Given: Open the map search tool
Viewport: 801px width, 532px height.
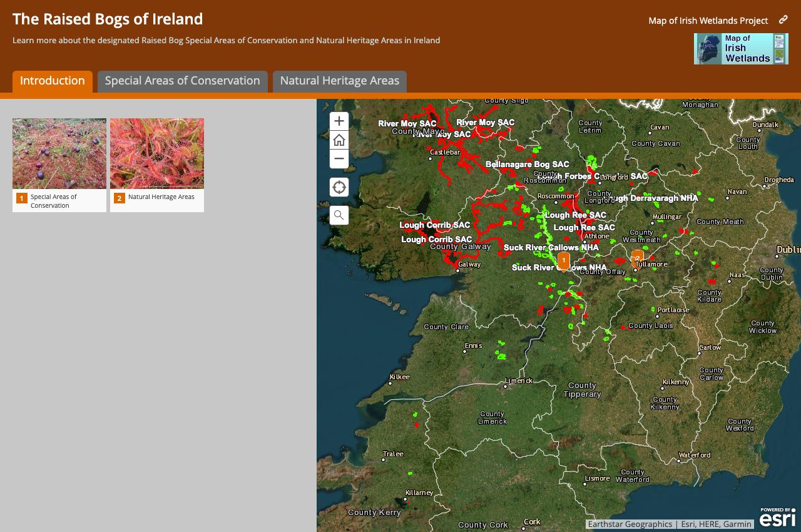Looking at the screenshot, I should point(339,215).
